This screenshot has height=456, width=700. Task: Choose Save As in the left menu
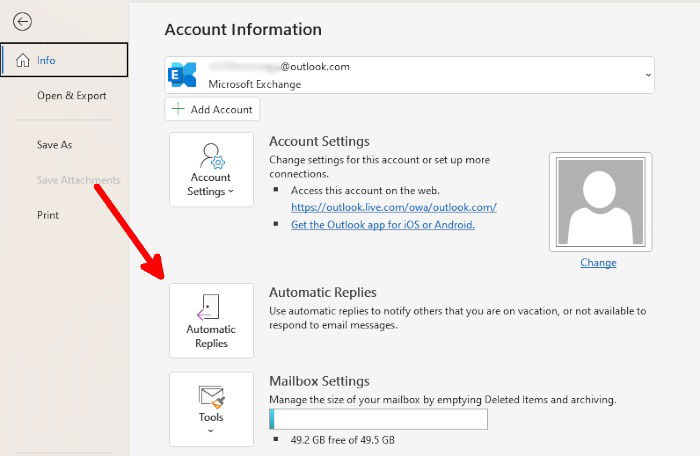[54, 145]
